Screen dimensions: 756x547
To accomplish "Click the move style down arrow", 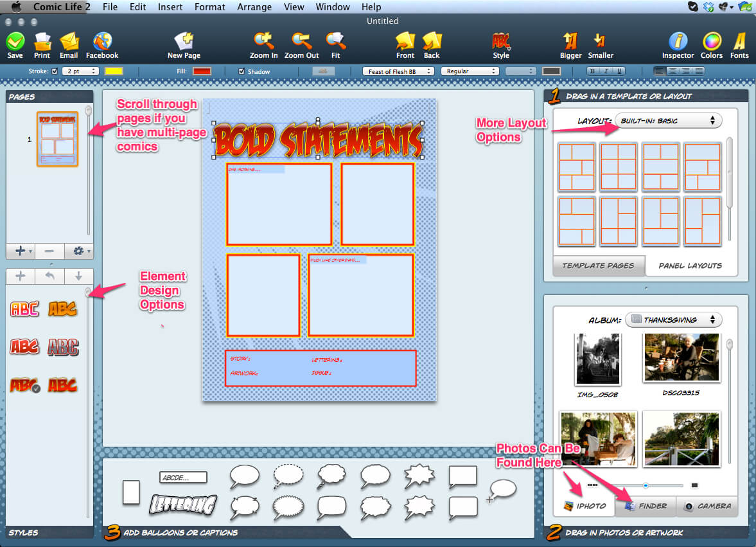I will coord(78,276).
